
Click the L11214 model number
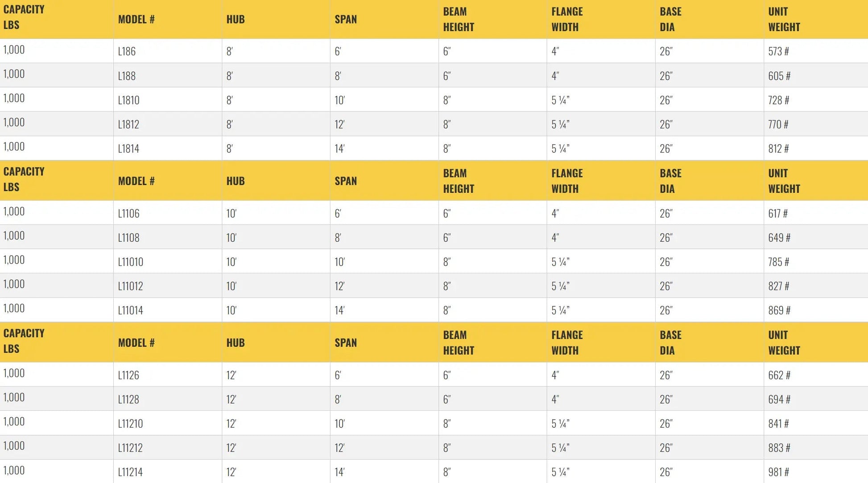click(130, 472)
